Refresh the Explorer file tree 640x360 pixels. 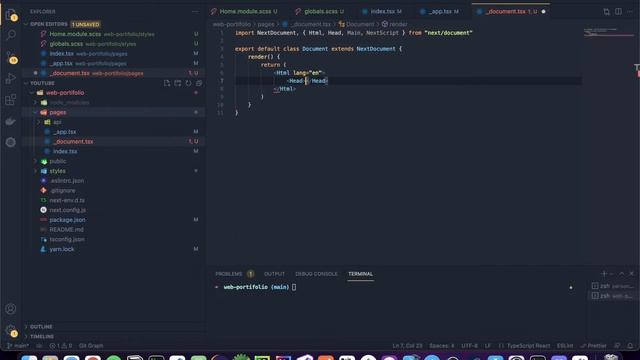tap(188, 83)
